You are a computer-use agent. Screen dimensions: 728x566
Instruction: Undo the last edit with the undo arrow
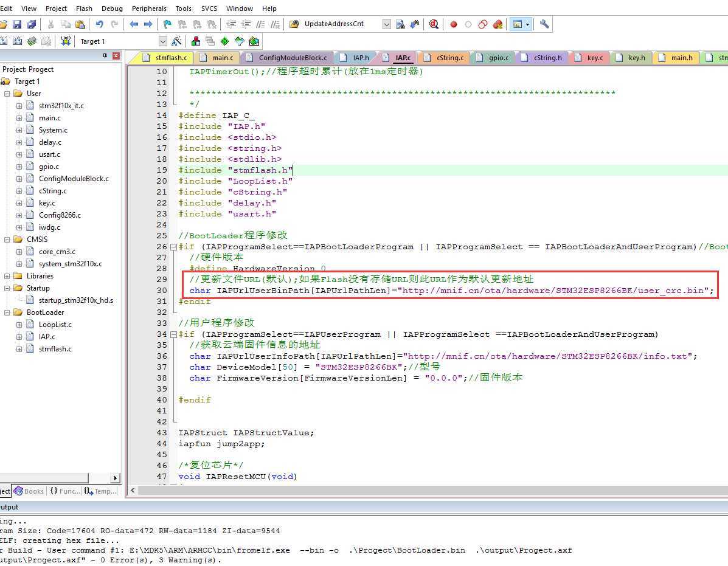99,24
